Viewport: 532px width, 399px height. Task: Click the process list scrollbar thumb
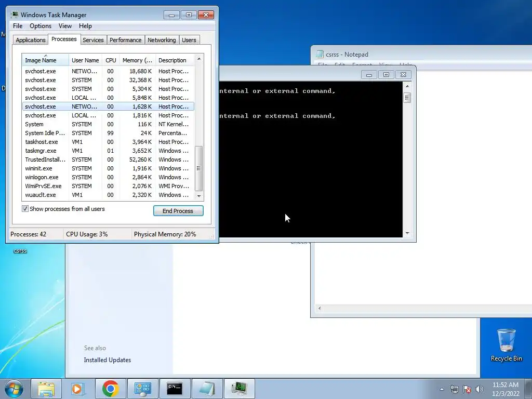click(199, 168)
